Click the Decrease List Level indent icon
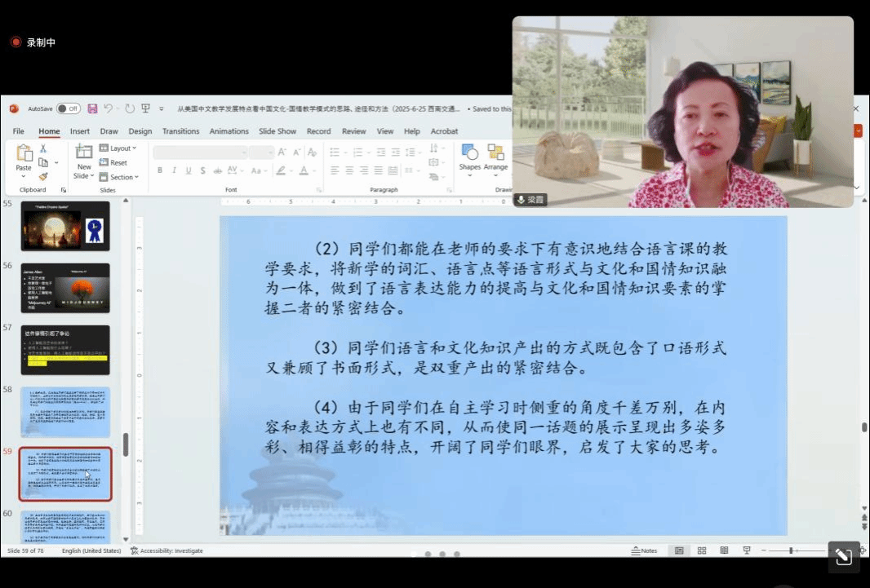This screenshot has width=870, height=588. 380,152
